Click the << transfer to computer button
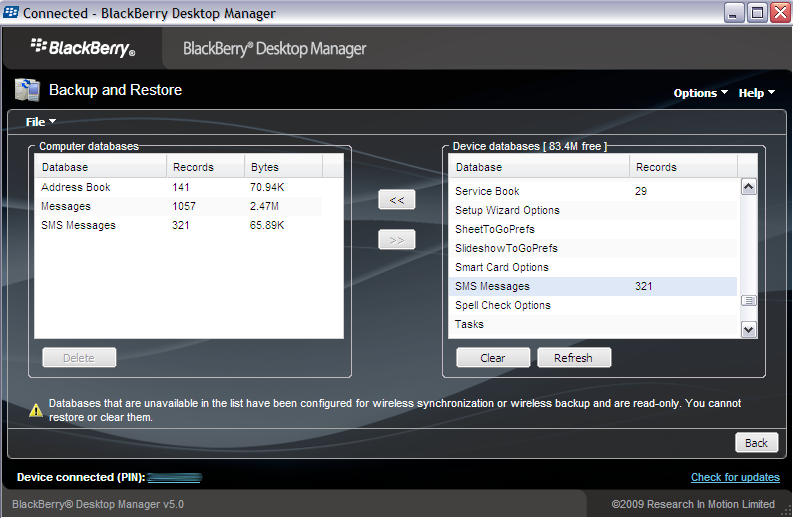Image resolution: width=793 pixels, height=518 pixels. (x=396, y=200)
